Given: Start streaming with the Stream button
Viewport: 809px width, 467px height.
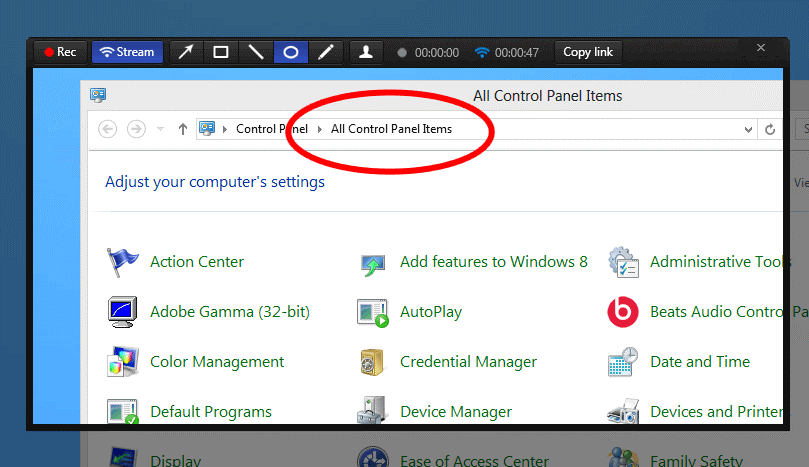Looking at the screenshot, I should (x=127, y=52).
